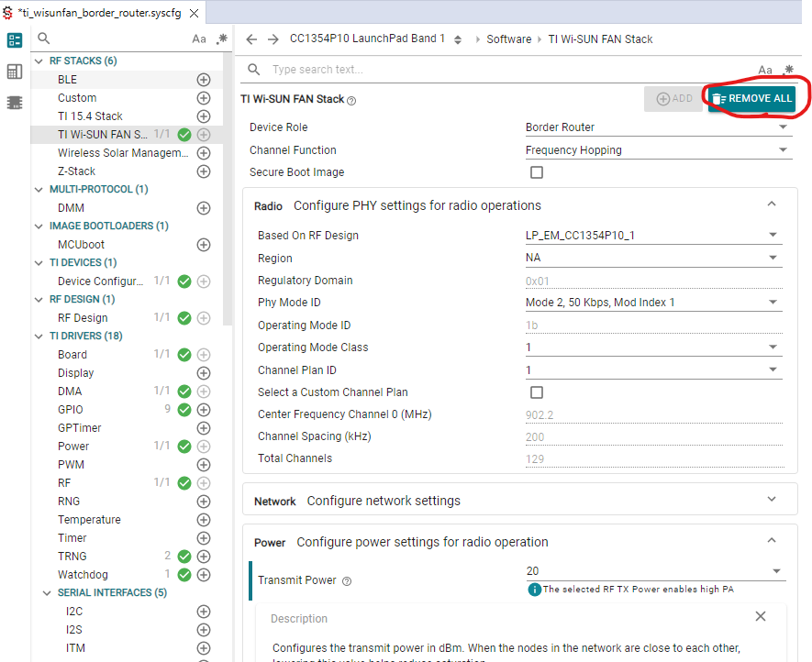Add another Watchdog instance
The width and height of the screenshot is (812, 662).
pyautogui.click(x=204, y=575)
